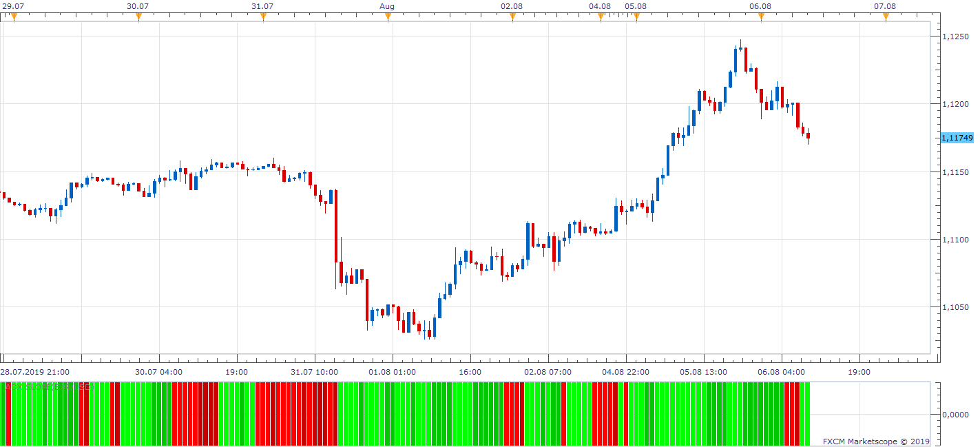
Task: Click the orange date marker under 30.07
Action: pyautogui.click(x=138, y=17)
